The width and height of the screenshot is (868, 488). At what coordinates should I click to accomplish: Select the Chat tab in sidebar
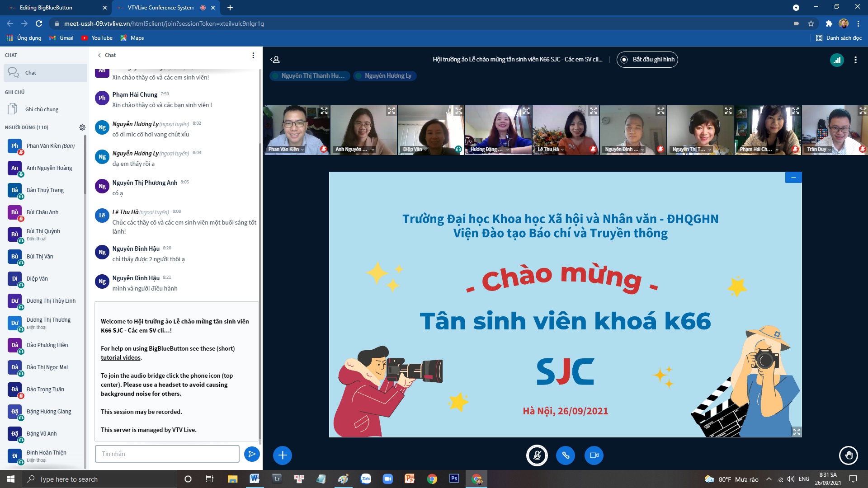click(45, 72)
